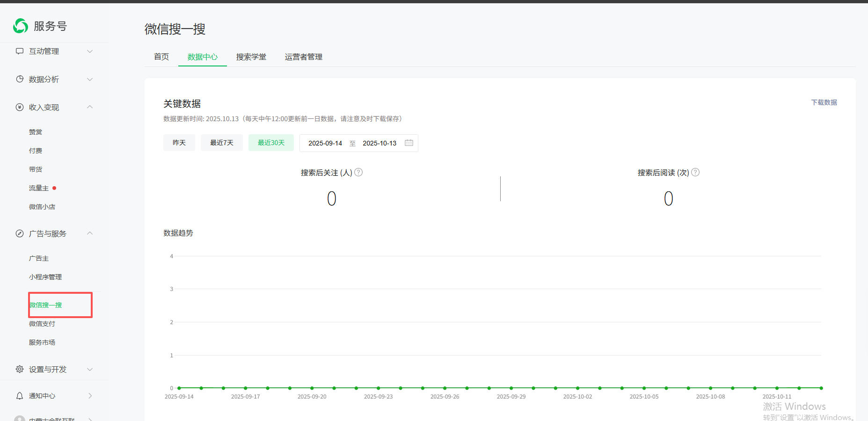
Task: Go to the 运营者管理 tab
Action: point(304,57)
